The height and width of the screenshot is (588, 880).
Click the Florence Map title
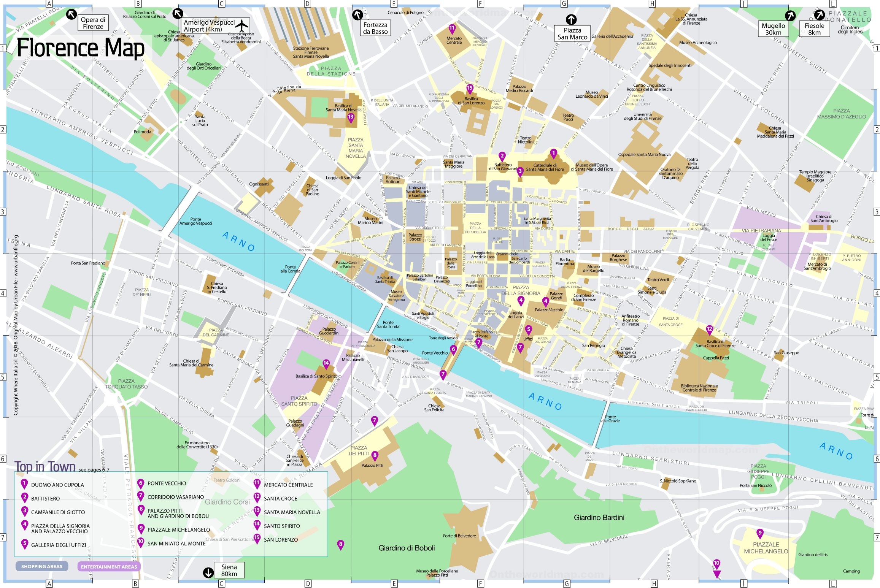(x=81, y=48)
